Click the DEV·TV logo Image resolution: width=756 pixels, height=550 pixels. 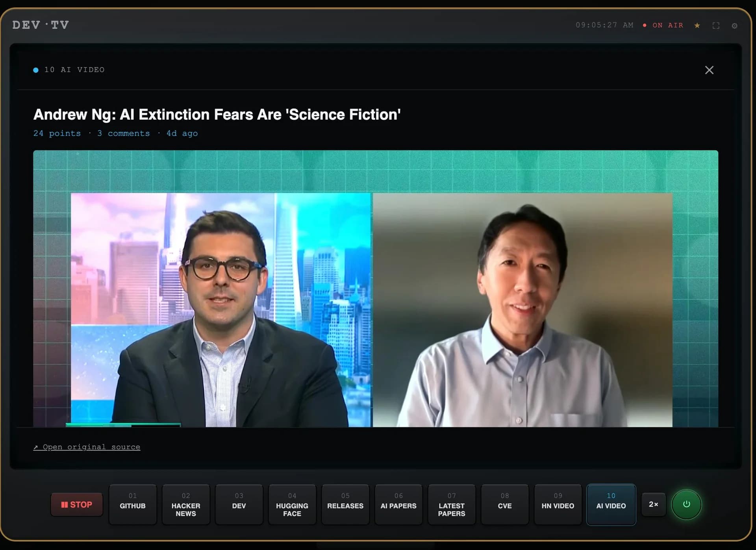41,25
